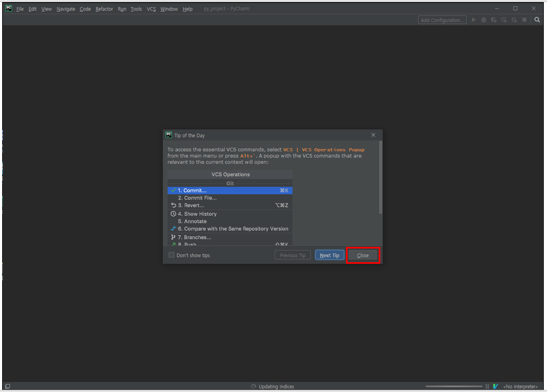Maximize the PyCharm window
Image resolution: width=547 pixels, height=392 pixels.
(515, 8)
